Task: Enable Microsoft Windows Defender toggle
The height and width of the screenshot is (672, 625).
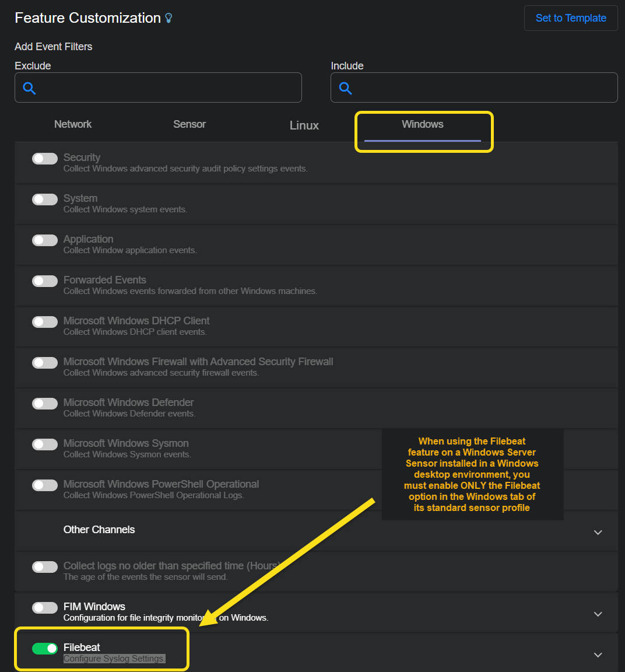Action: [45, 404]
